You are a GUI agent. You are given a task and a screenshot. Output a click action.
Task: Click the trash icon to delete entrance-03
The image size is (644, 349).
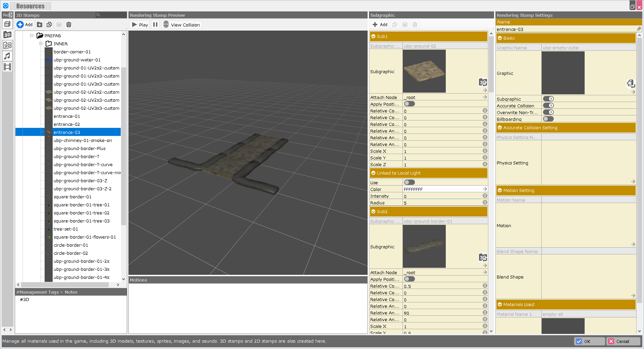pyautogui.click(x=69, y=24)
